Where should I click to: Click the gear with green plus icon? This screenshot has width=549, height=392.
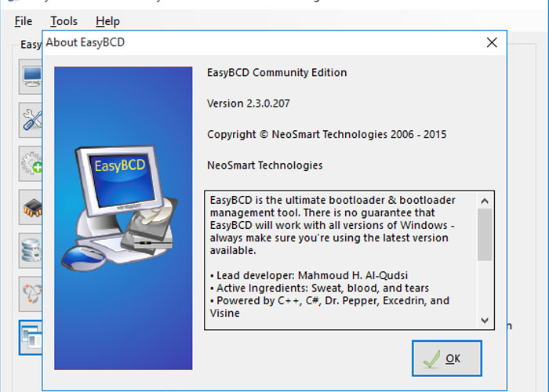[x=31, y=163]
